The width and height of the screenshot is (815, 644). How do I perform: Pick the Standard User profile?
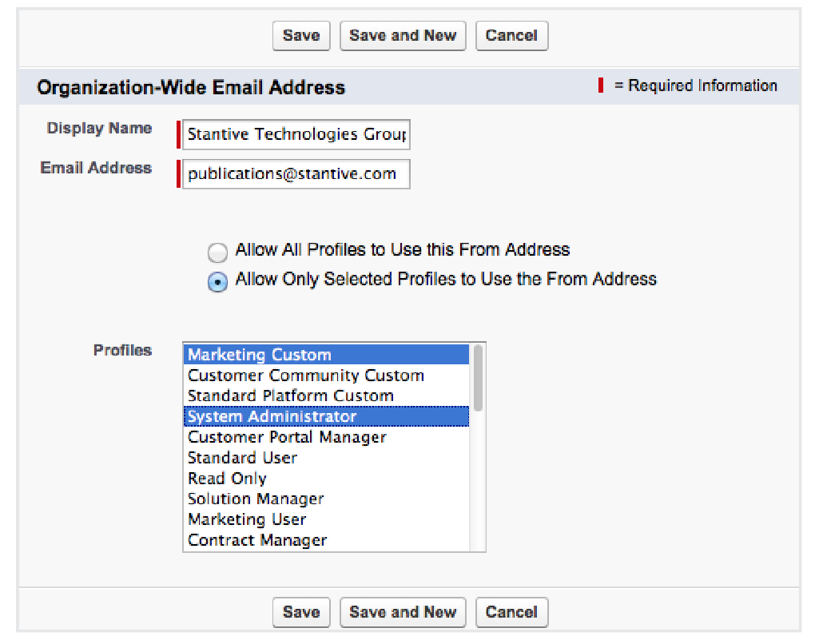coord(326,458)
